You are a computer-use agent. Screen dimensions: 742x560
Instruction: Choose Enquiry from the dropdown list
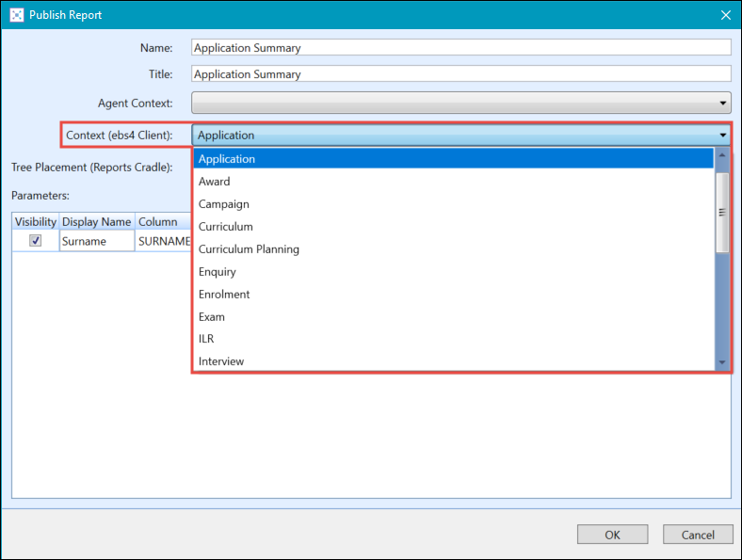pyautogui.click(x=453, y=272)
